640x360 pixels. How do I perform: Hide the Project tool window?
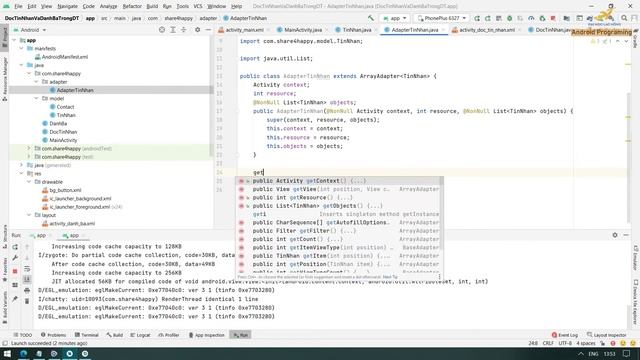(x=208, y=30)
